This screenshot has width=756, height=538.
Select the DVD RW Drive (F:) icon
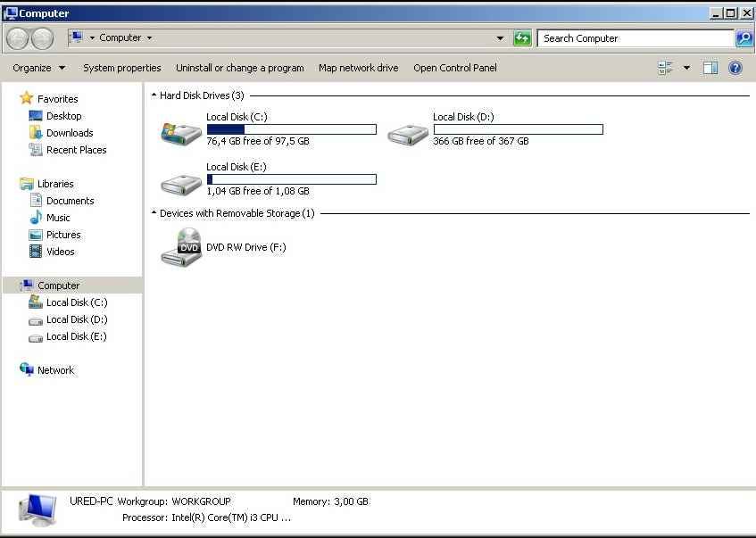[181, 246]
